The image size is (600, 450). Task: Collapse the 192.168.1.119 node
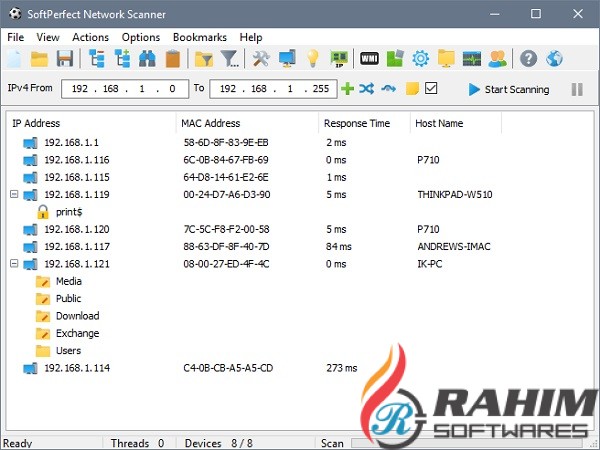(14, 194)
